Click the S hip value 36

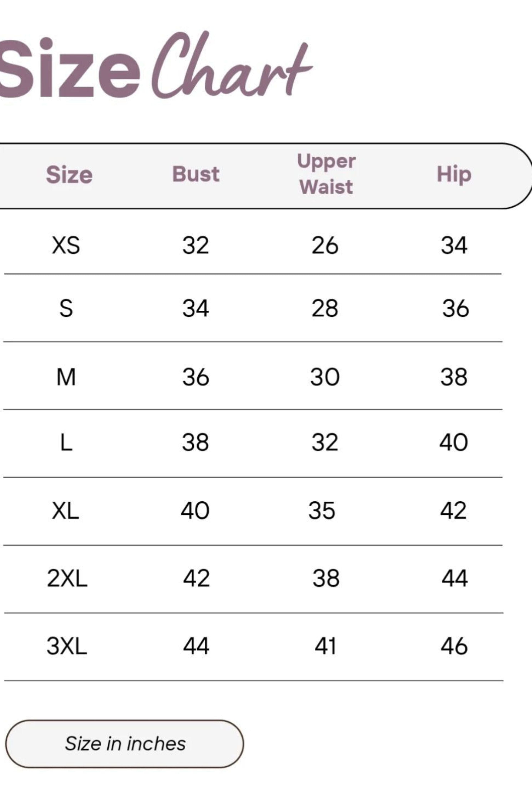[x=456, y=308]
